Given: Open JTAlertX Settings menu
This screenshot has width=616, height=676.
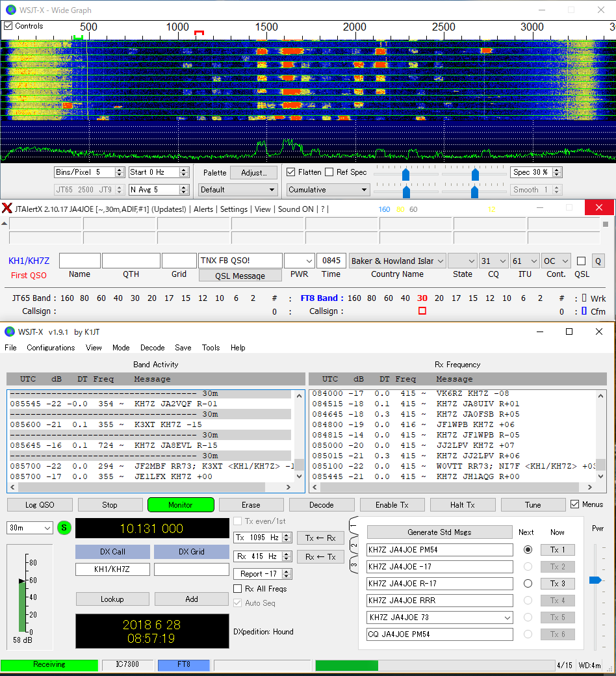Looking at the screenshot, I should [234, 209].
